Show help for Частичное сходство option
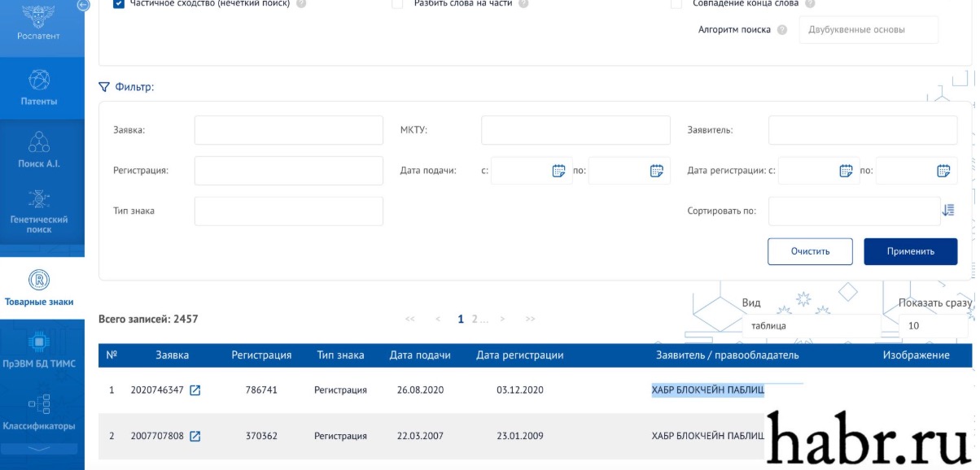 (x=301, y=3)
